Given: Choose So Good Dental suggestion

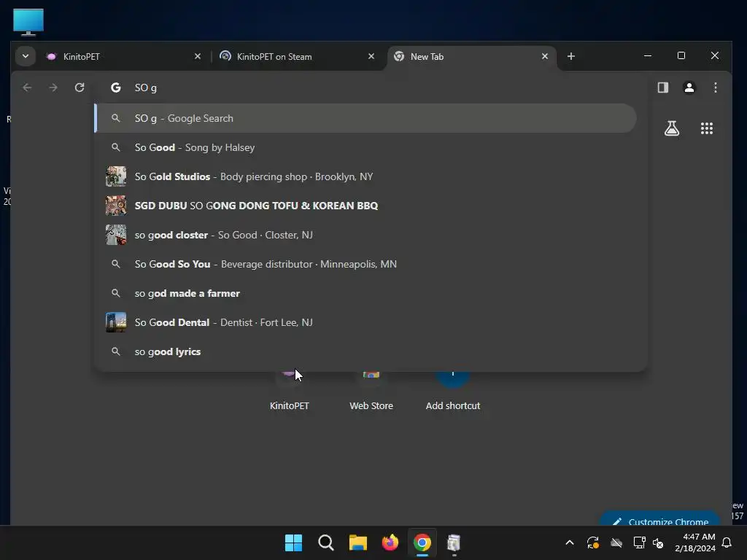Looking at the screenshot, I should [x=366, y=322].
